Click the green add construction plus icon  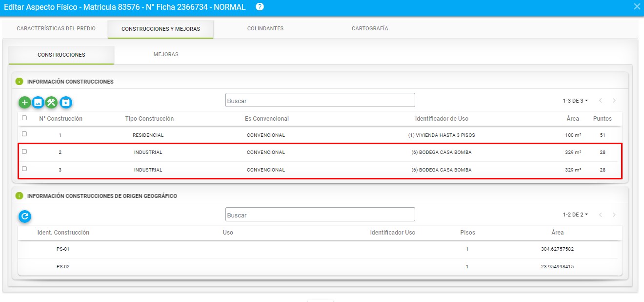25,103
